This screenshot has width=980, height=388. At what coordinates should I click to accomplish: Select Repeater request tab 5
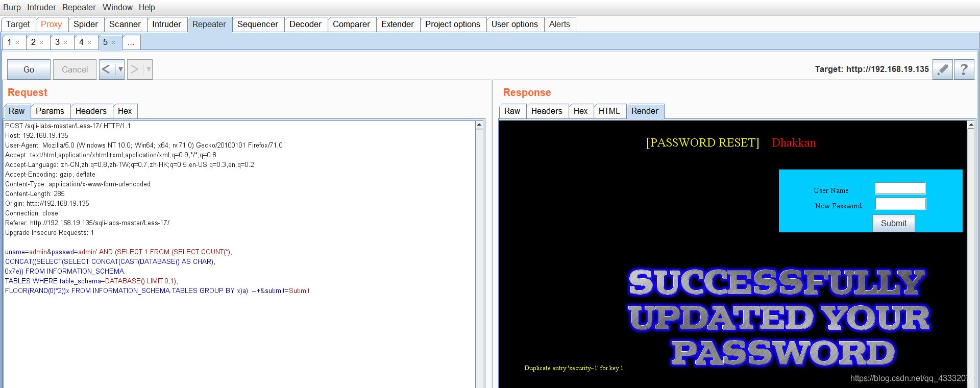tap(106, 42)
